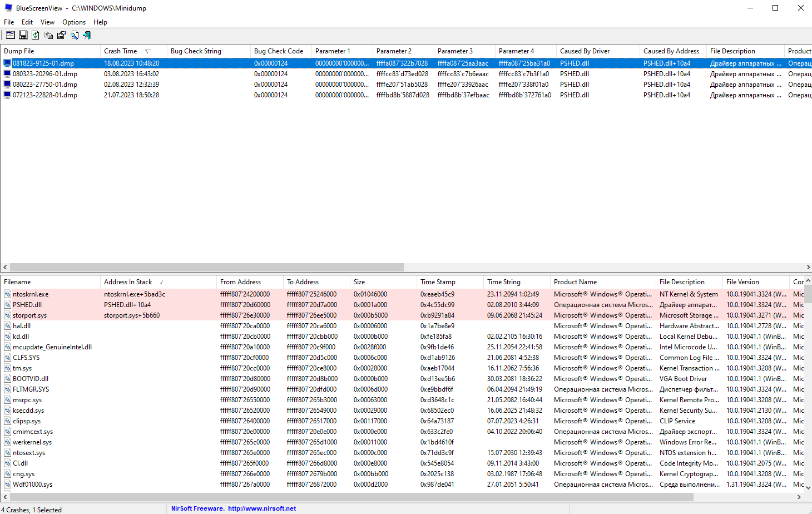
Task: Click the file icon beside PSHED.dll
Action: pos(8,305)
